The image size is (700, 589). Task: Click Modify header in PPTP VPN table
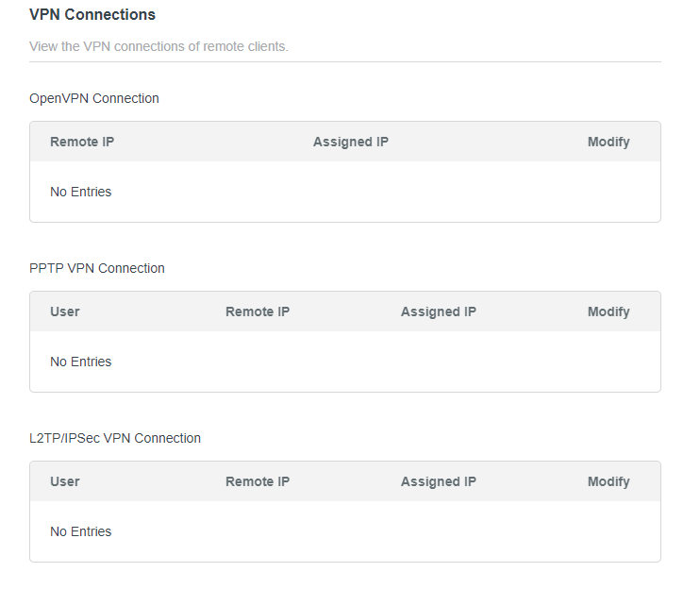click(608, 311)
